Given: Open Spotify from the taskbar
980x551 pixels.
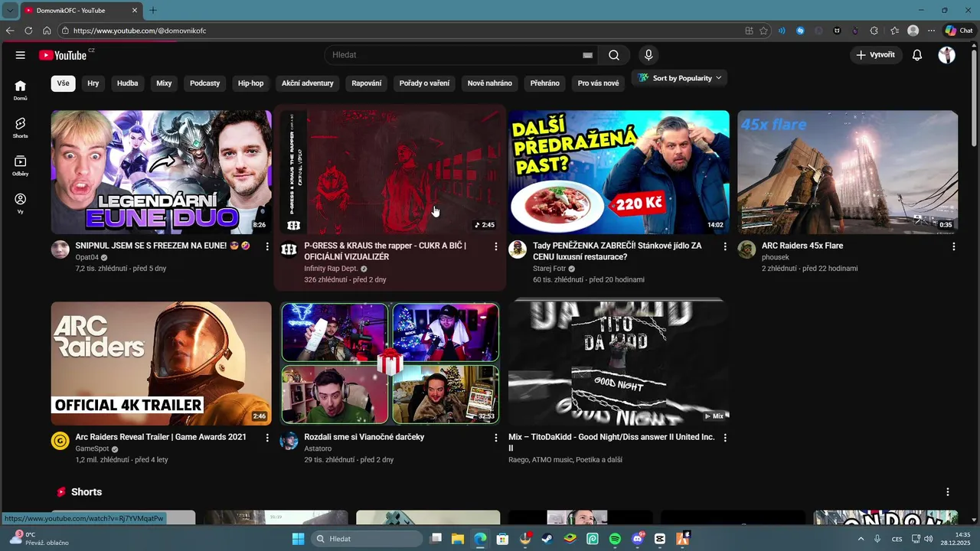Looking at the screenshot, I should coord(615,539).
